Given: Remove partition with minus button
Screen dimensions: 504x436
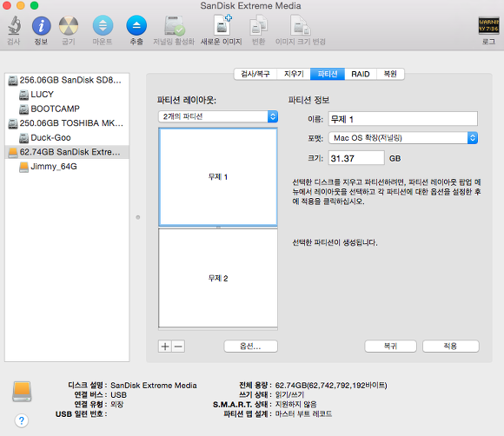Looking at the screenshot, I should [x=178, y=347].
